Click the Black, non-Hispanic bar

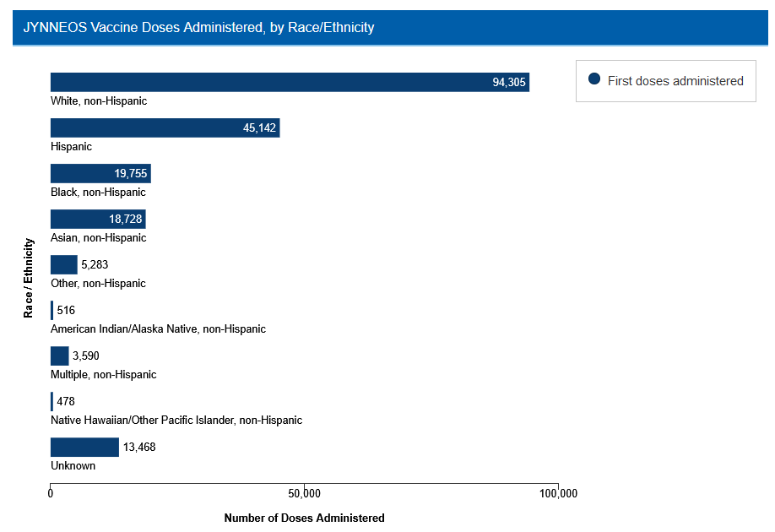click(x=100, y=174)
